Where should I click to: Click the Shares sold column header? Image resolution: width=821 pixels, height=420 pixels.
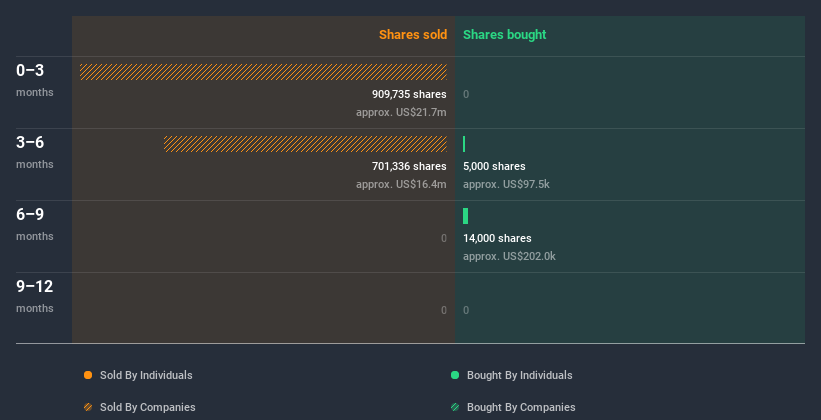click(413, 35)
